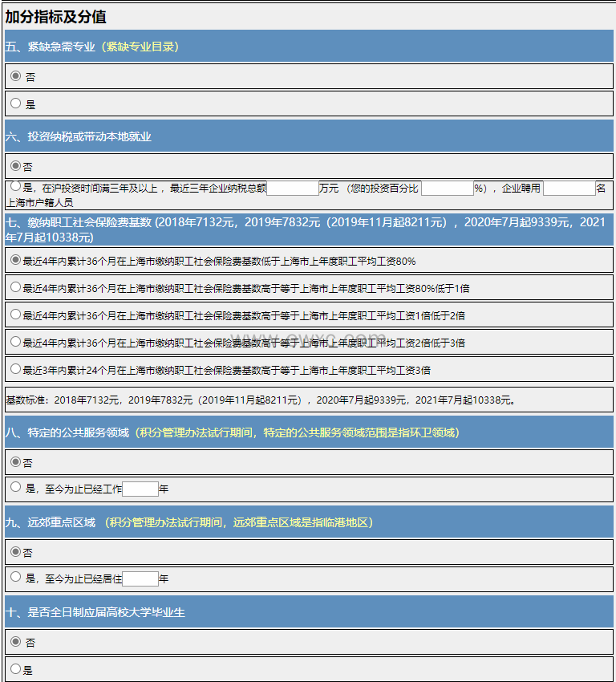616x682 pixels.
Task: Click the 已经居住 years input field
Action: (140, 578)
